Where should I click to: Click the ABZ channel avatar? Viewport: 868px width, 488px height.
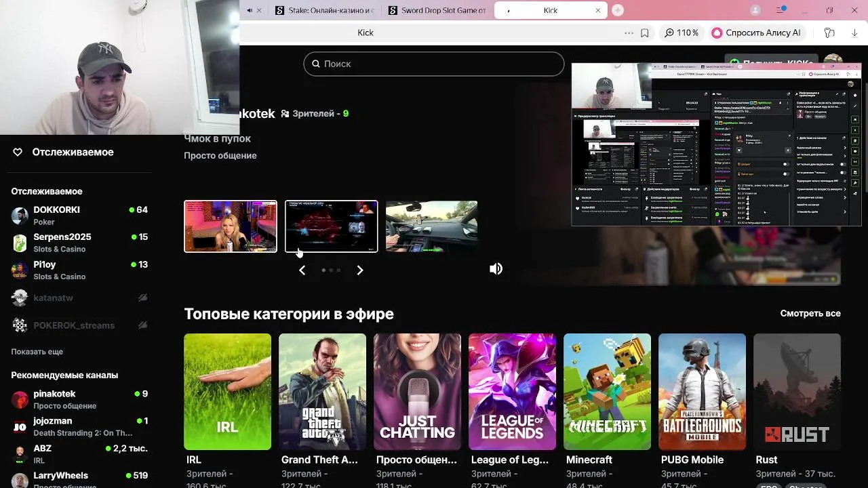coord(20,453)
